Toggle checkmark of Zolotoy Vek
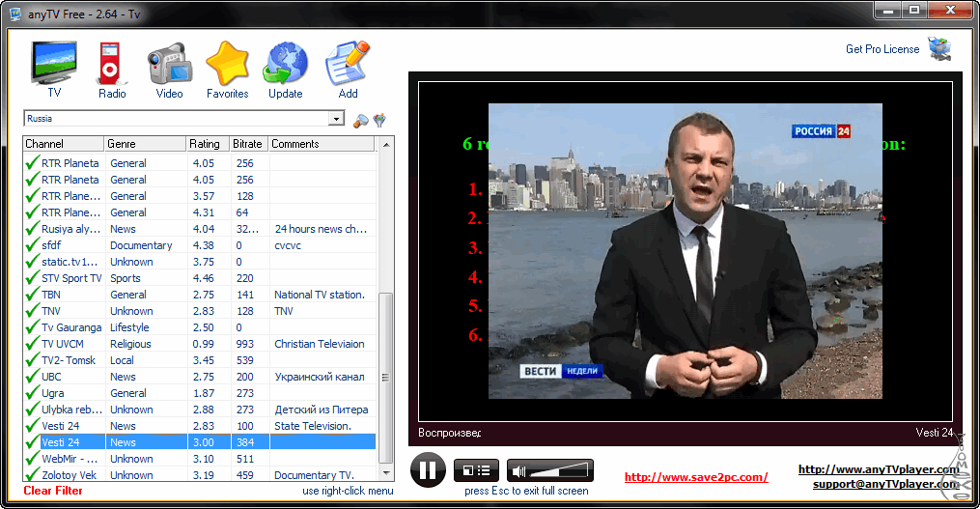 coord(32,474)
